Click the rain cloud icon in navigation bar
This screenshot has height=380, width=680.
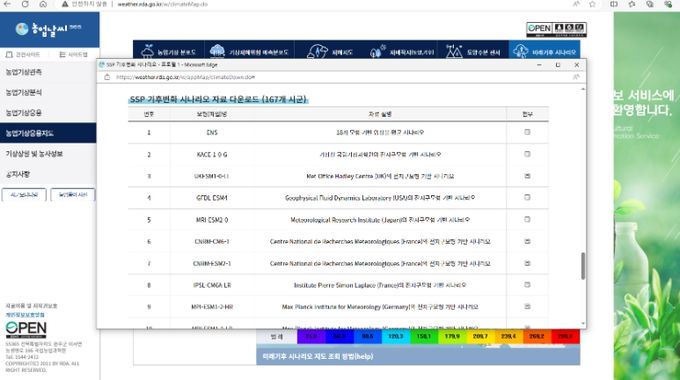click(217, 51)
